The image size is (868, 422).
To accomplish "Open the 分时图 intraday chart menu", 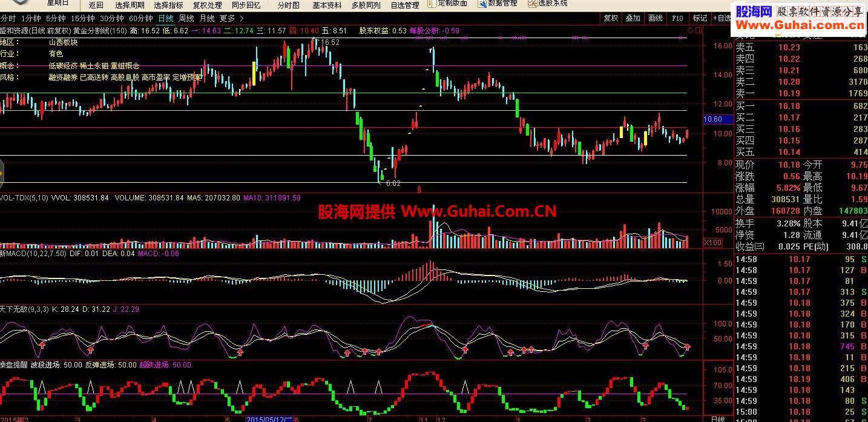I will click(x=288, y=5).
